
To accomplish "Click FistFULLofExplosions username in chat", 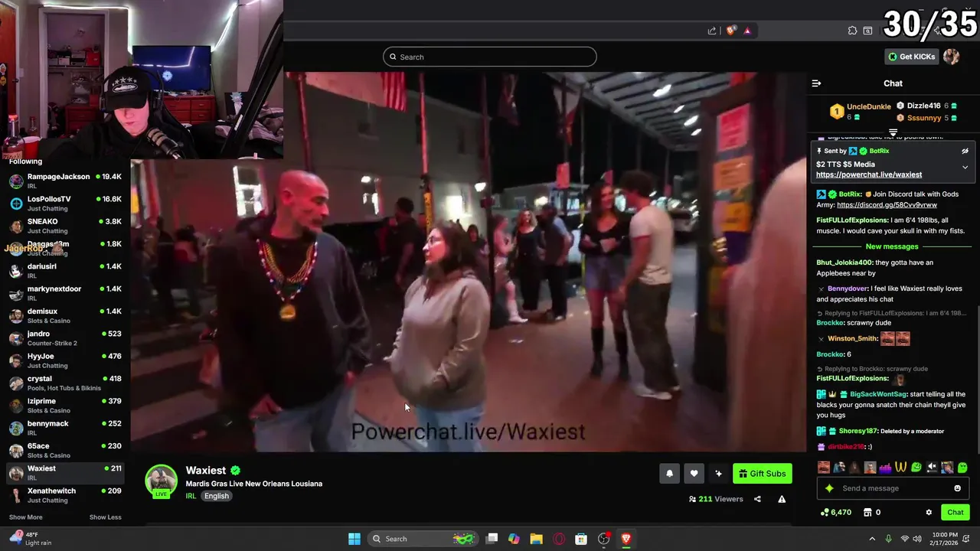I will pyautogui.click(x=852, y=220).
